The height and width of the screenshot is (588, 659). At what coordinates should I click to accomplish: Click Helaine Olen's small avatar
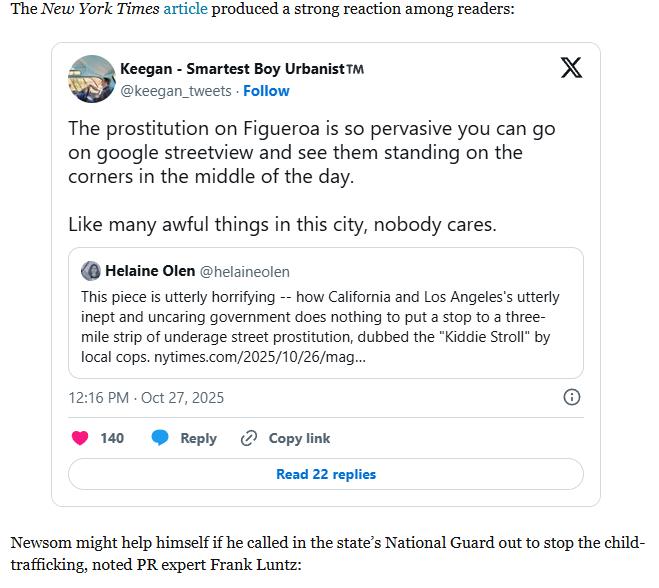91,271
